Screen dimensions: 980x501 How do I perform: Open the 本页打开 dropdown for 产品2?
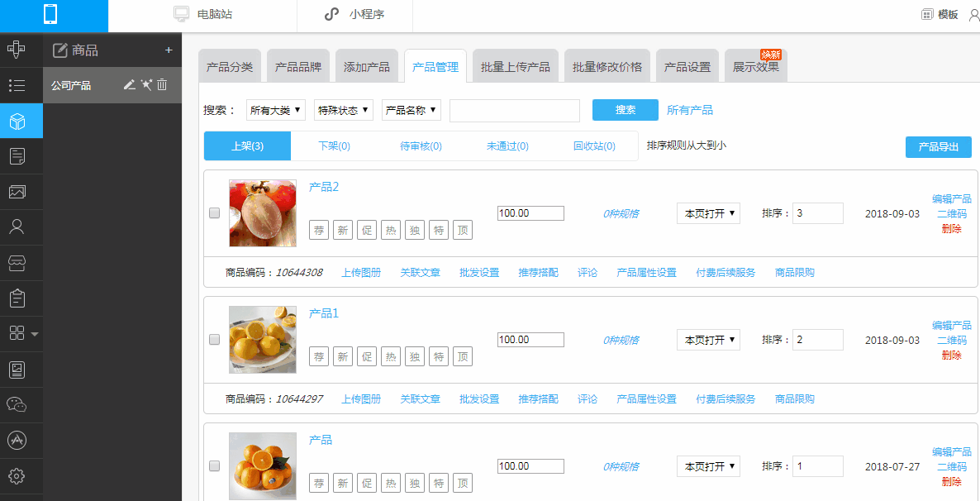coord(708,213)
